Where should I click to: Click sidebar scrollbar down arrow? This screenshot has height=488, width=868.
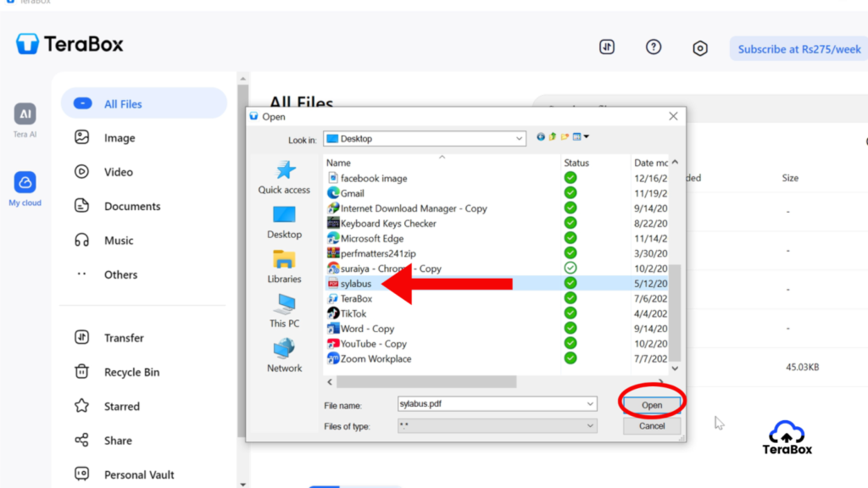[x=243, y=484]
